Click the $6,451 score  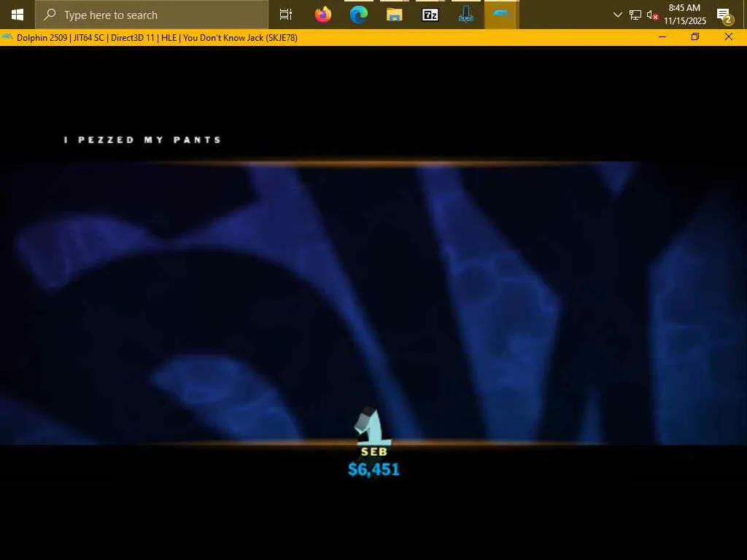374,470
